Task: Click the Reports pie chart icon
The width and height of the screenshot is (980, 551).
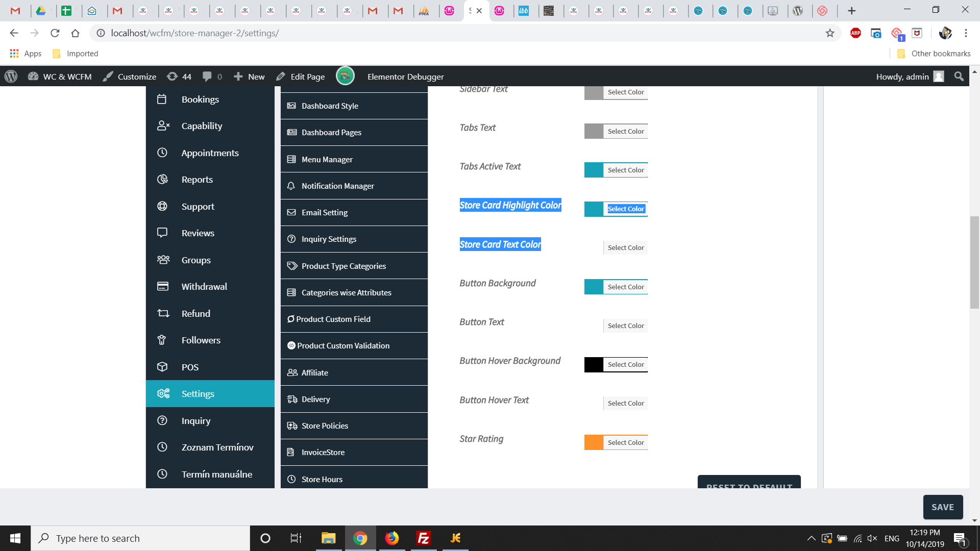Action: click(x=162, y=179)
